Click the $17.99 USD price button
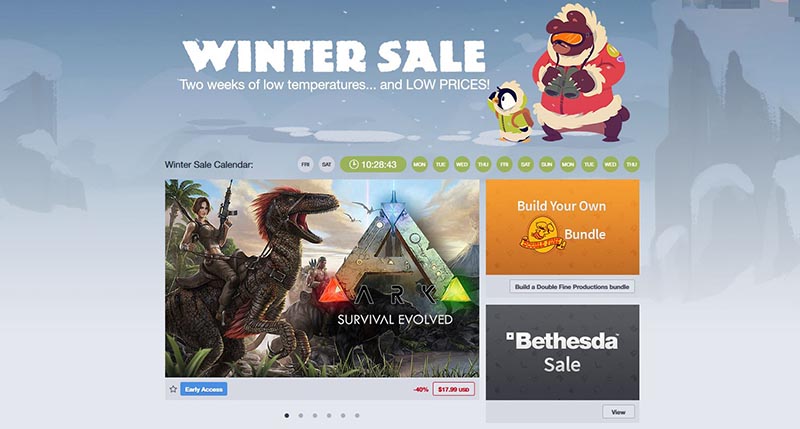The image size is (800, 429). 454,389
